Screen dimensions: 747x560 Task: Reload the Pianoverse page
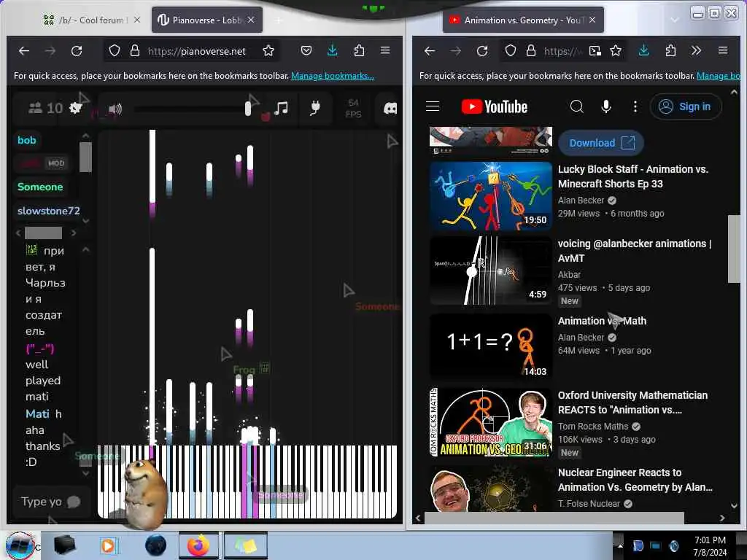[x=77, y=50]
